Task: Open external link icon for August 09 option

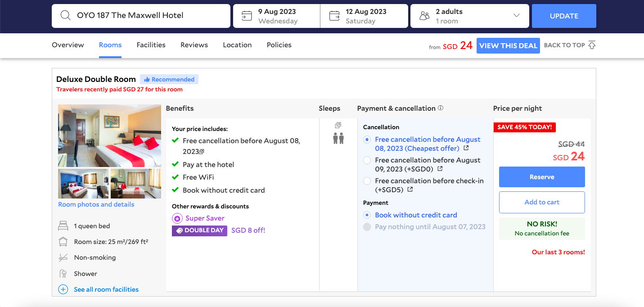Action: click(x=440, y=169)
